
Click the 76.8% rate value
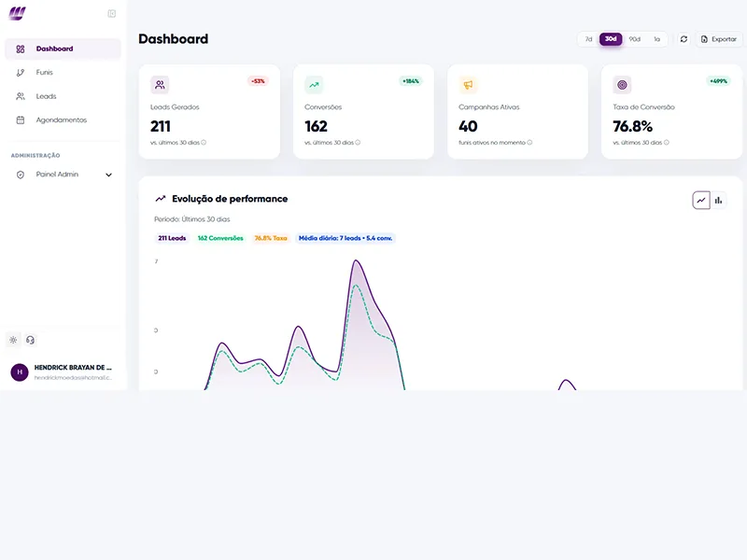[633, 126]
